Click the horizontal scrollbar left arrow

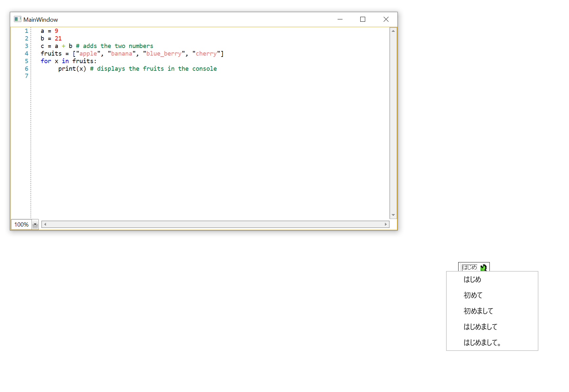point(45,224)
